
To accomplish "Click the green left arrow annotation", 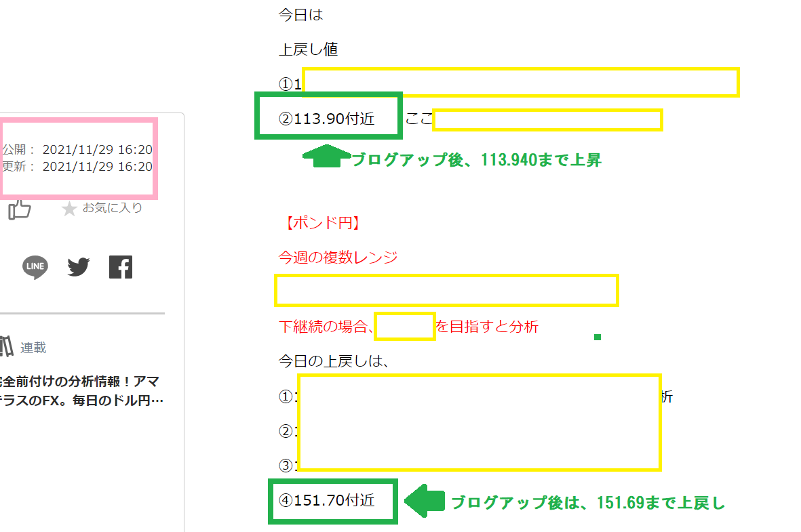I will click(423, 502).
